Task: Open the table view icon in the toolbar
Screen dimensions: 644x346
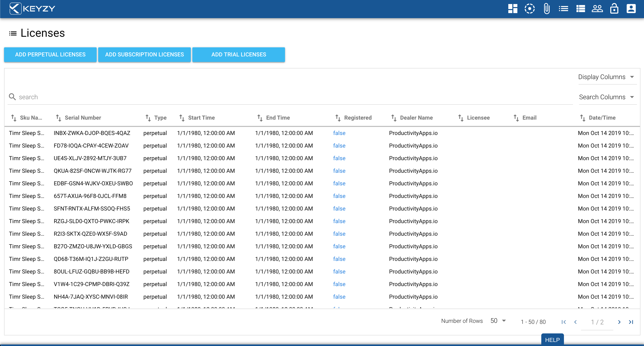Action: click(x=581, y=9)
